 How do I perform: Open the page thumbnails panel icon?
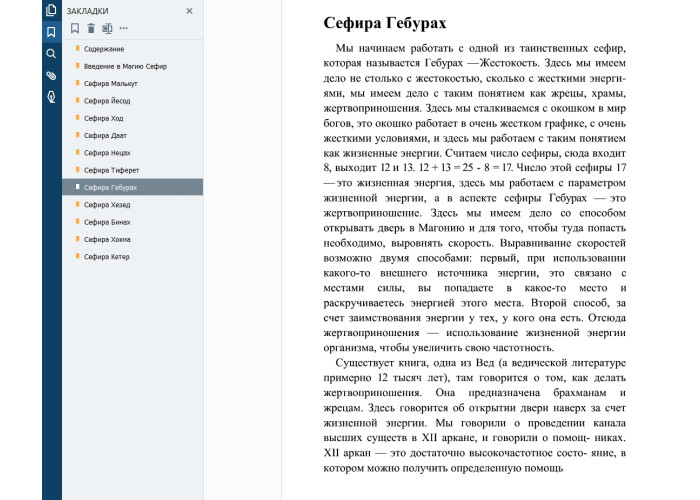coord(51,10)
